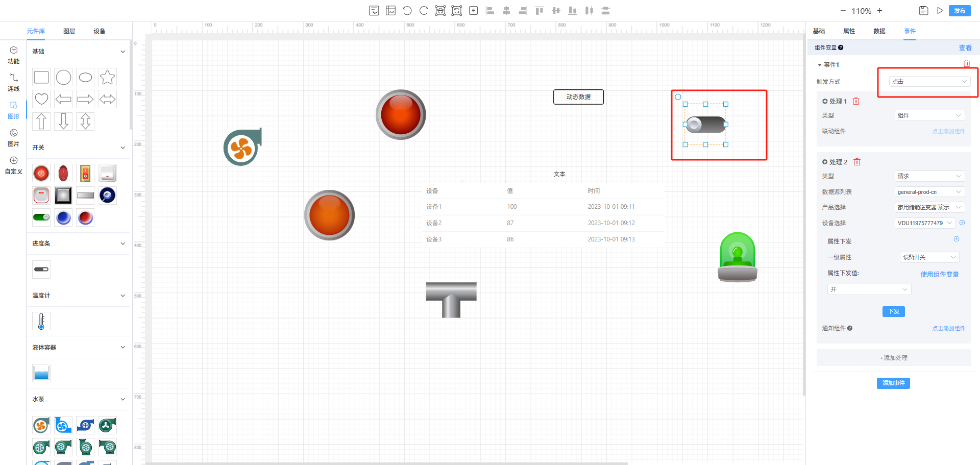Viewport: 980px width, 465px height.
Task: Click the gray toggle switch on canvas
Action: pos(705,125)
